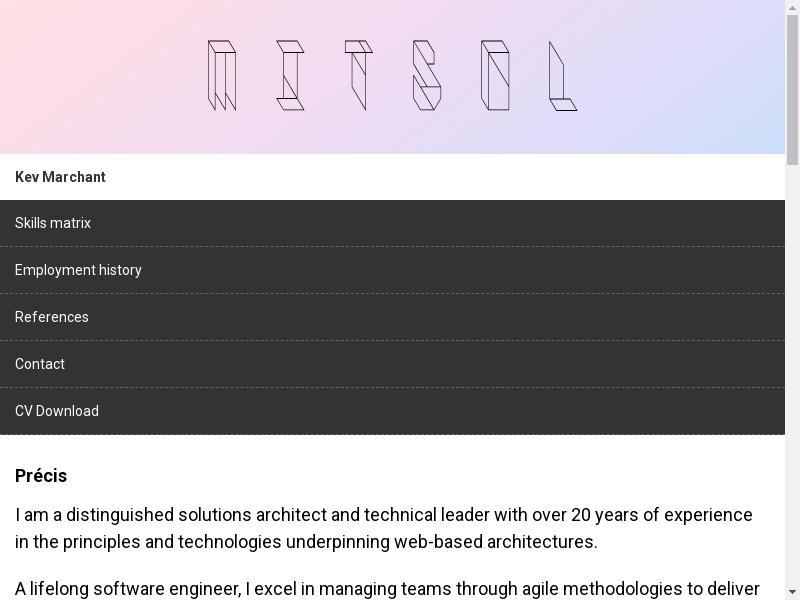
Task: Click the first logo glyph shaped like M
Action: pos(222,75)
